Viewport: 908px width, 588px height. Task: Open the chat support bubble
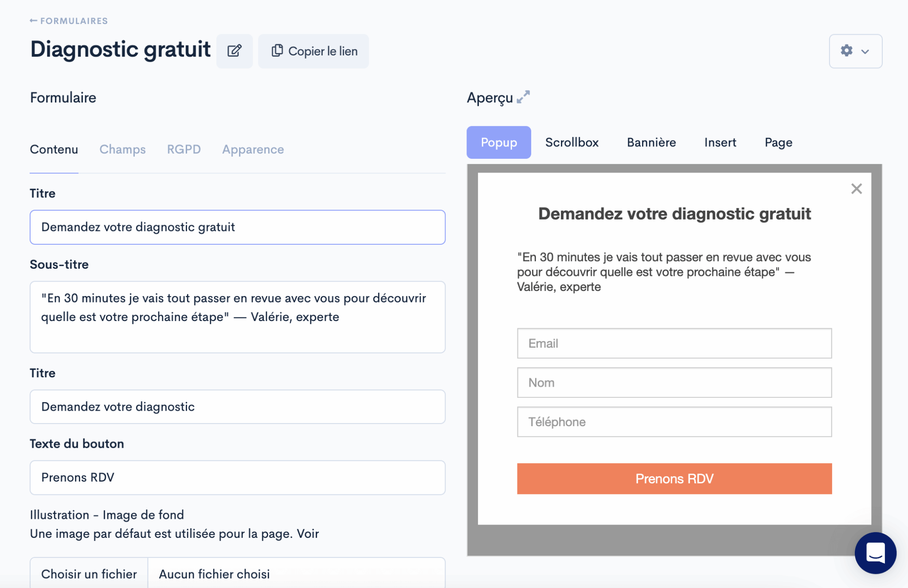point(875,553)
